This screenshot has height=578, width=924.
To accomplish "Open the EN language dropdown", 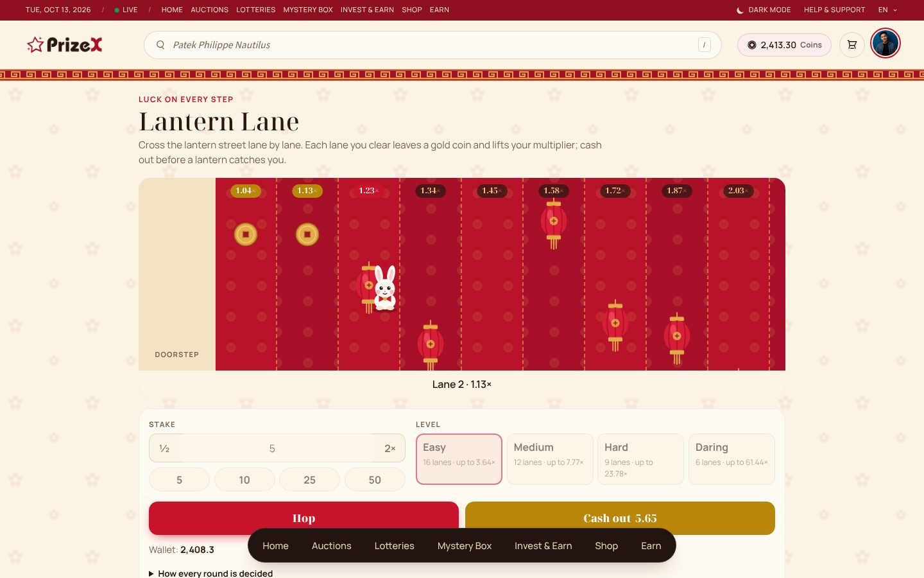I will 888,10.
